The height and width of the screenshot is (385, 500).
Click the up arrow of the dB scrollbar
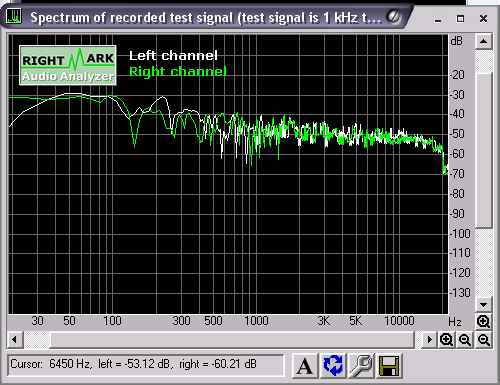click(x=483, y=41)
